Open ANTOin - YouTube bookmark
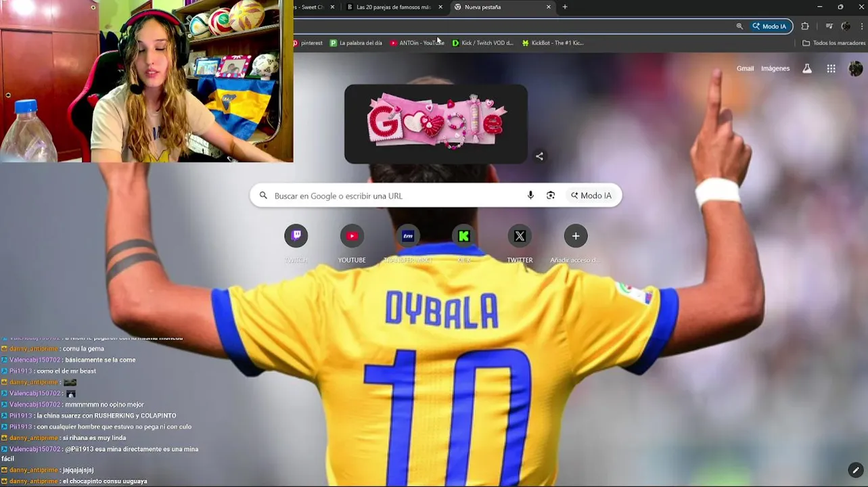This screenshot has height=487, width=868. click(417, 43)
